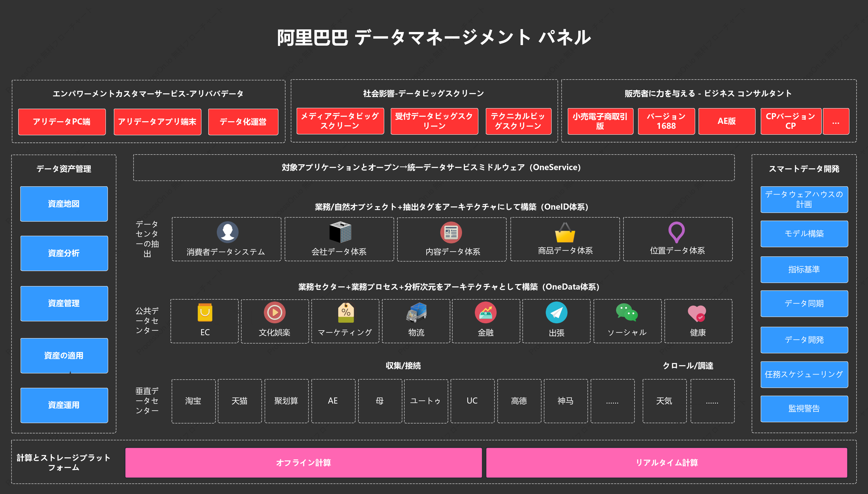
Task: Select the アリデータアプリ端末 red box
Action: [x=157, y=122]
